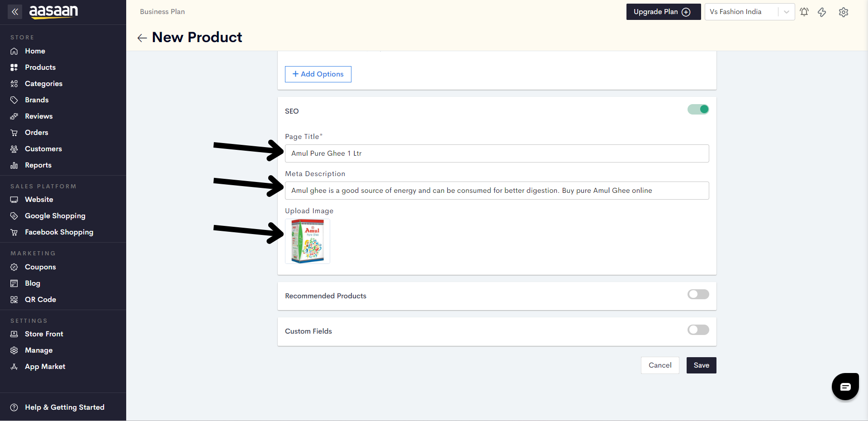Click the Upgrade Plan button
868x421 pixels.
click(664, 12)
